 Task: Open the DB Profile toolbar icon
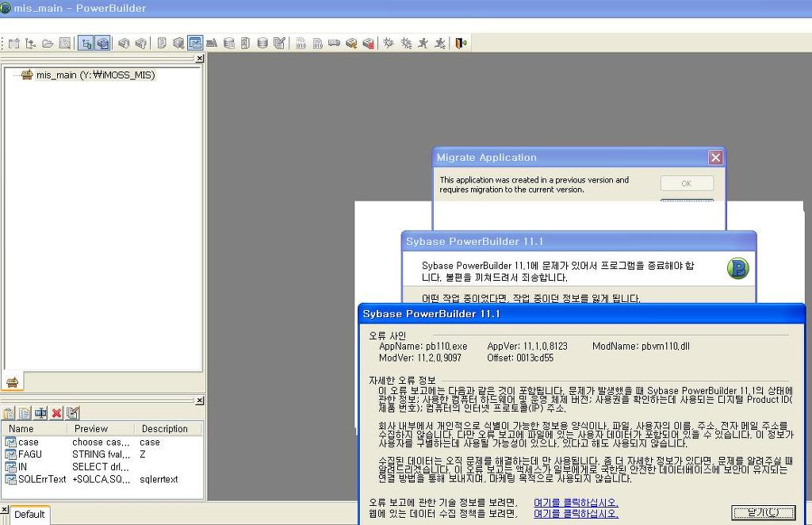[228, 43]
